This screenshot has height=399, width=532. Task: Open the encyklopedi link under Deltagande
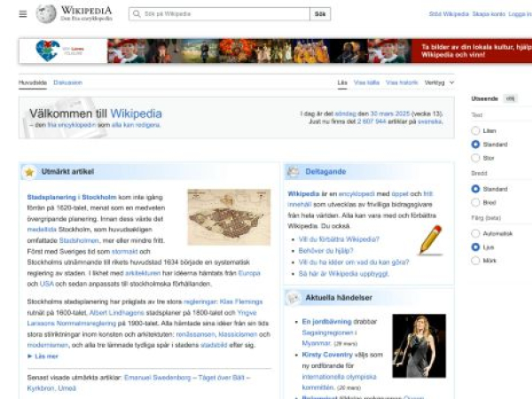pos(356,193)
